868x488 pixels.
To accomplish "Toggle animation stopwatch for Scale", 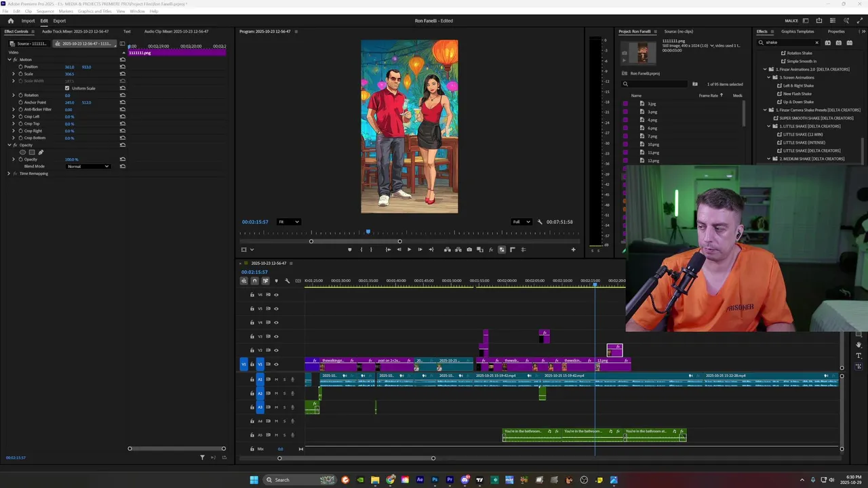I will [x=20, y=74].
